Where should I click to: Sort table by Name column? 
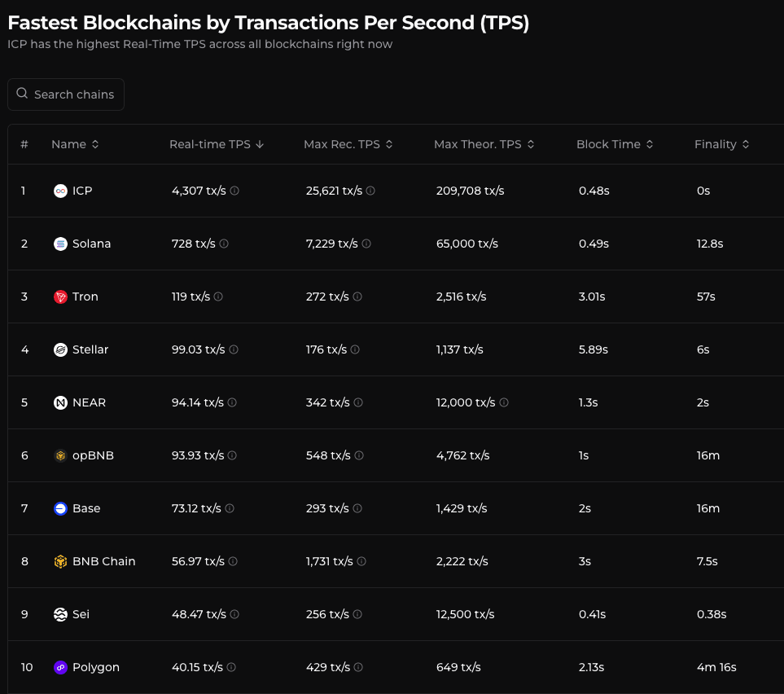tap(75, 144)
